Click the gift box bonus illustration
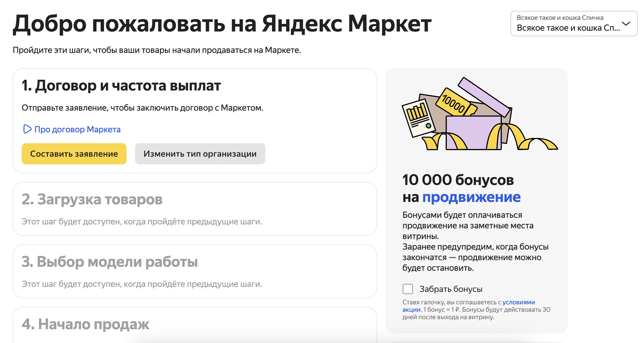This screenshot has height=343, width=644. [x=480, y=114]
